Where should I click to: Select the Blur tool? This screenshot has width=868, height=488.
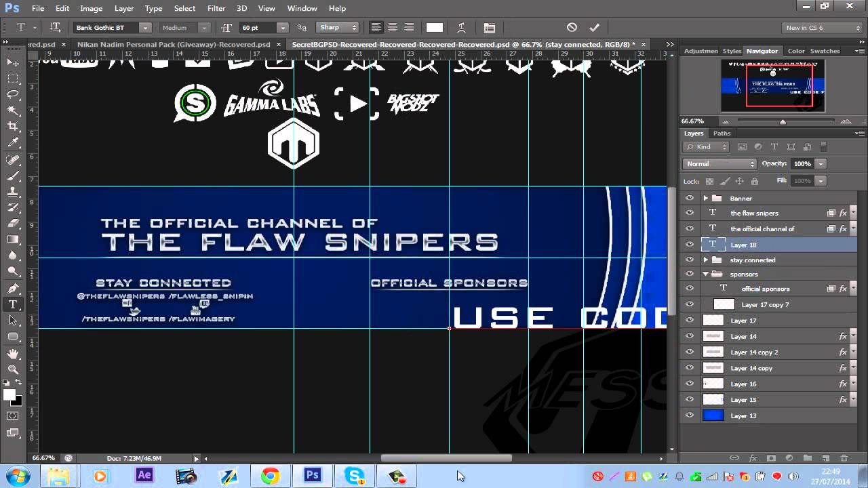[13, 256]
